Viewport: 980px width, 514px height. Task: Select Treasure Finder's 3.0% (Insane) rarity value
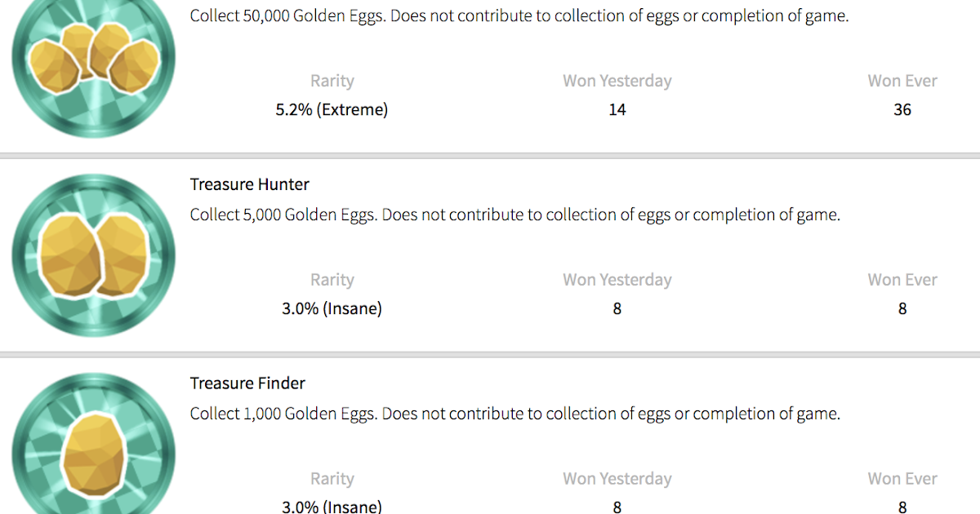332,507
